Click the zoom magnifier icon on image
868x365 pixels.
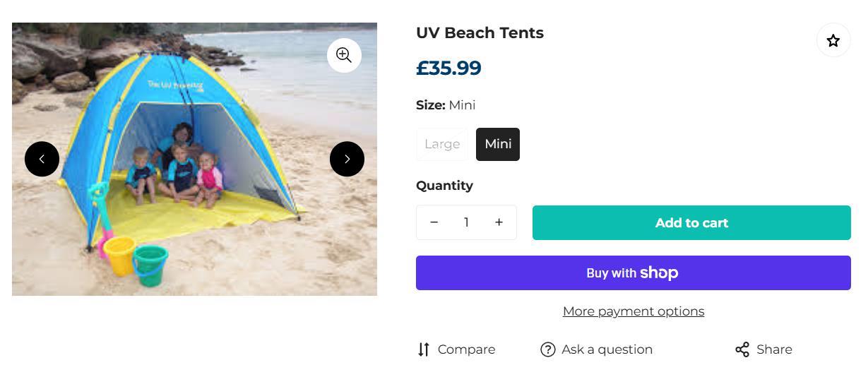coord(344,55)
